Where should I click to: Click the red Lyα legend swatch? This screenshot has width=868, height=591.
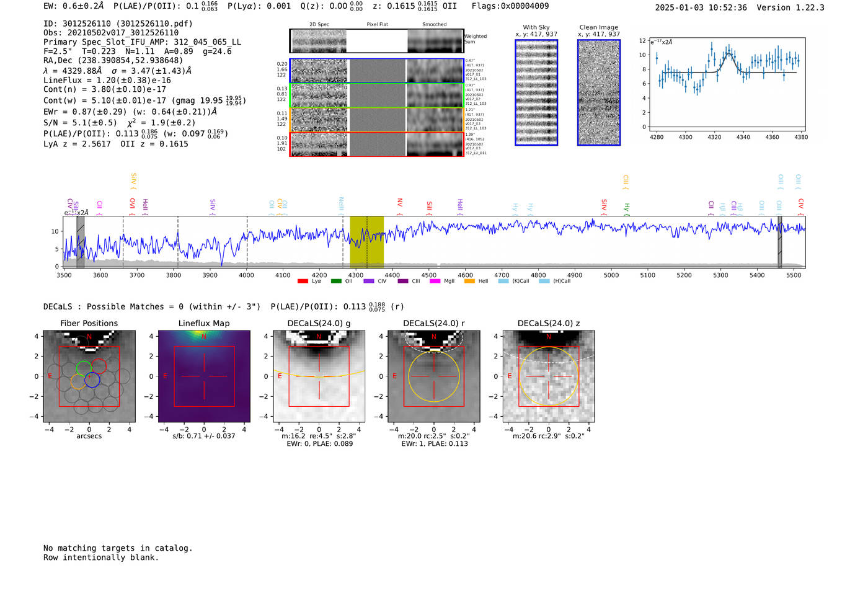pos(303,282)
